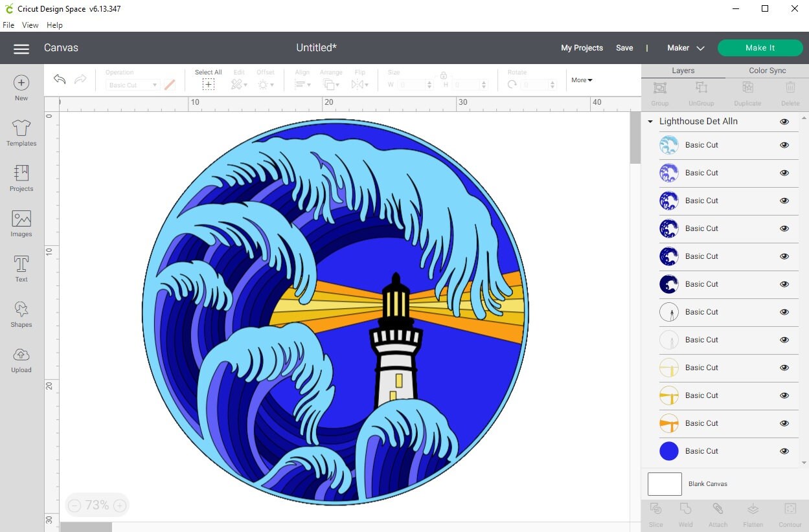Viewport: 809px width, 532px height.
Task: Hide the blue circle Basic Cut layer
Action: pos(784,451)
